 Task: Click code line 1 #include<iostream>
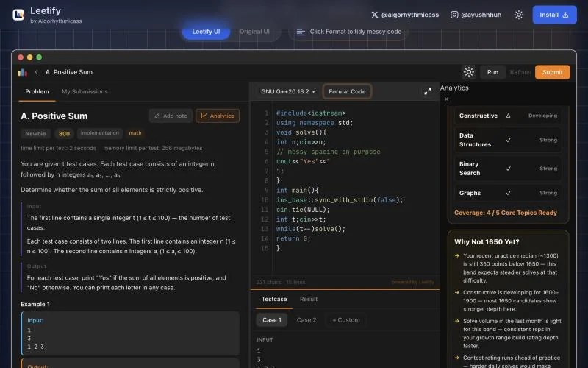point(311,113)
